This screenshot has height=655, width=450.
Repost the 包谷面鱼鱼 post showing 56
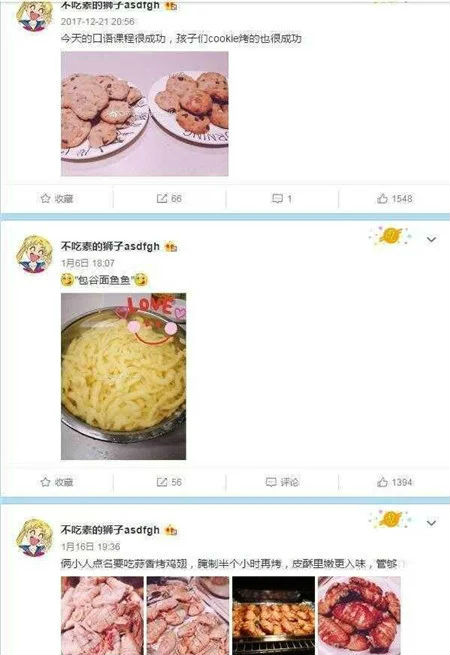pos(169,482)
